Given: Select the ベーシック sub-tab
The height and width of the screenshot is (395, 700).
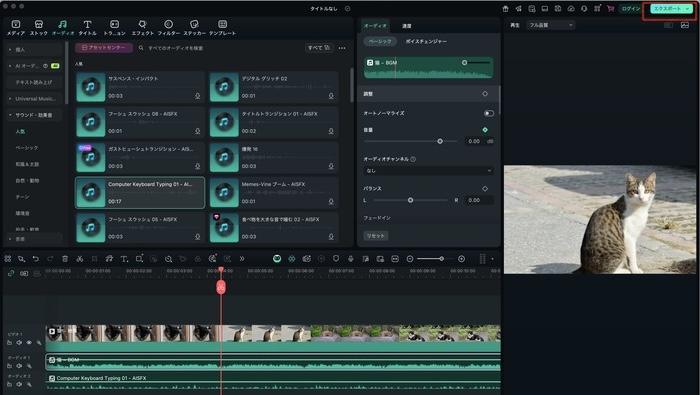Looking at the screenshot, I should [x=380, y=41].
